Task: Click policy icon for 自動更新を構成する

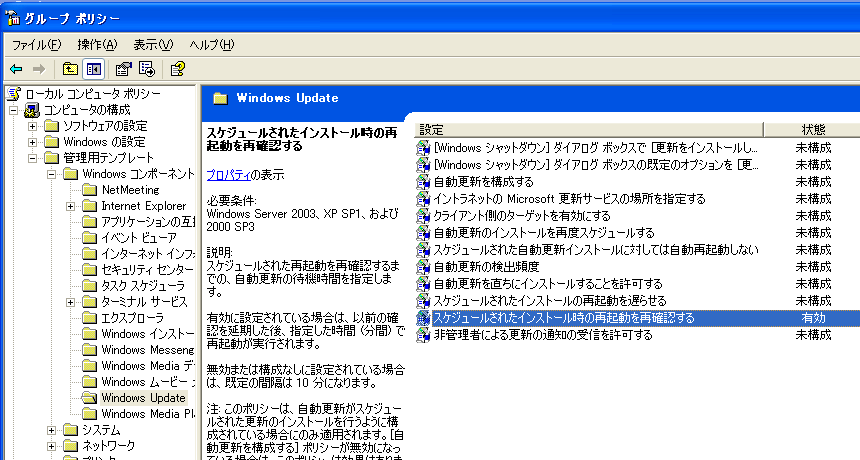Action: (423, 181)
